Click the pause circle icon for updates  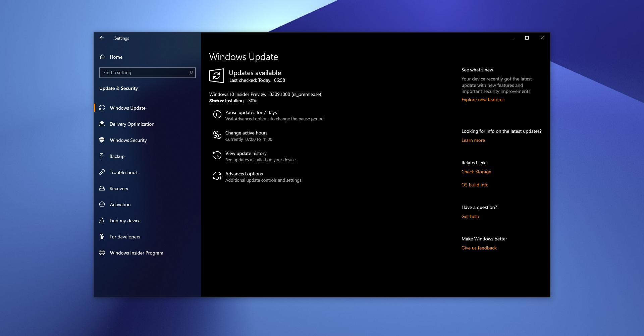[217, 115]
